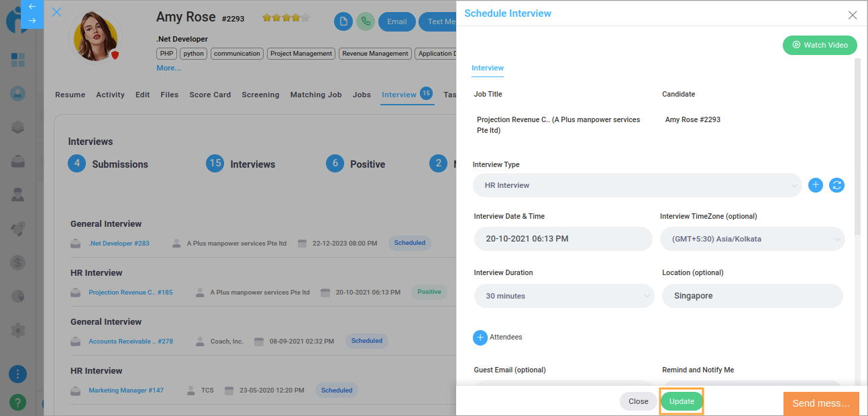Click the Interview Date & Time field
Image resolution: width=868 pixels, height=416 pixels.
563,239
